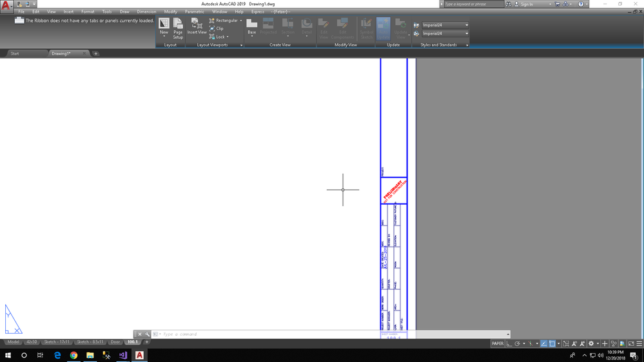This screenshot has width=644, height=362.
Task: Click the first Quick Access toolbar icon
Action: 19,4
